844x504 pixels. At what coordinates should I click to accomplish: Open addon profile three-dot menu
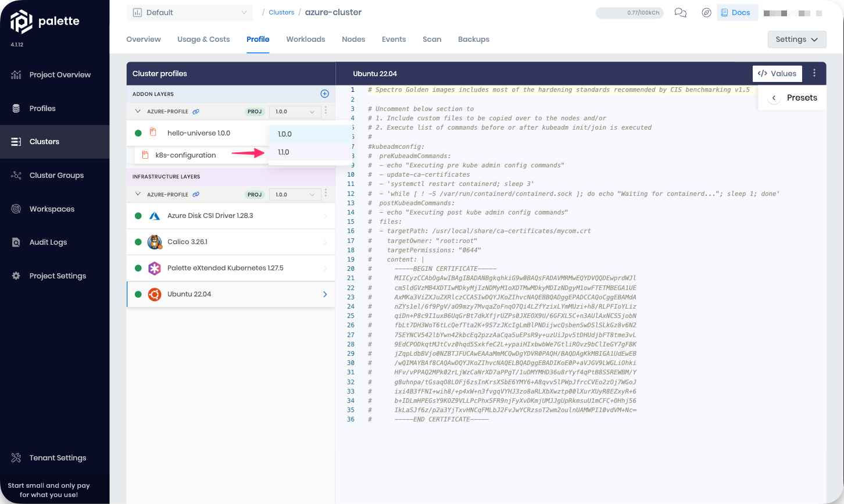pyautogui.click(x=326, y=111)
